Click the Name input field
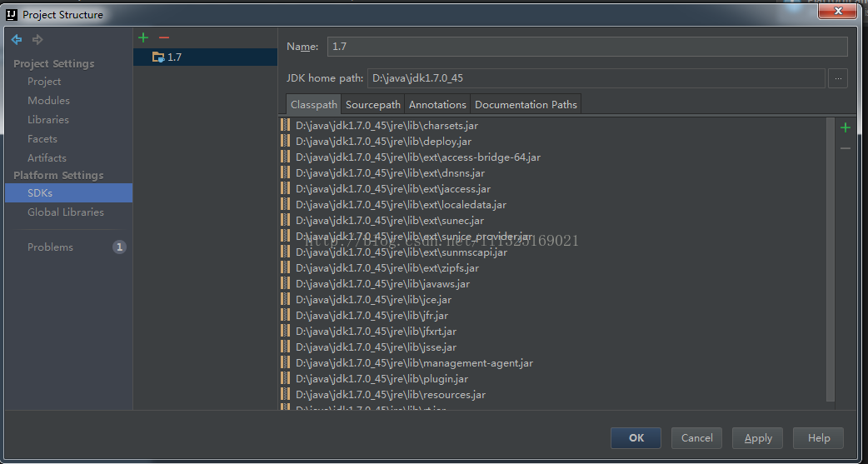The image size is (868, 464). [x=587, y=47]
